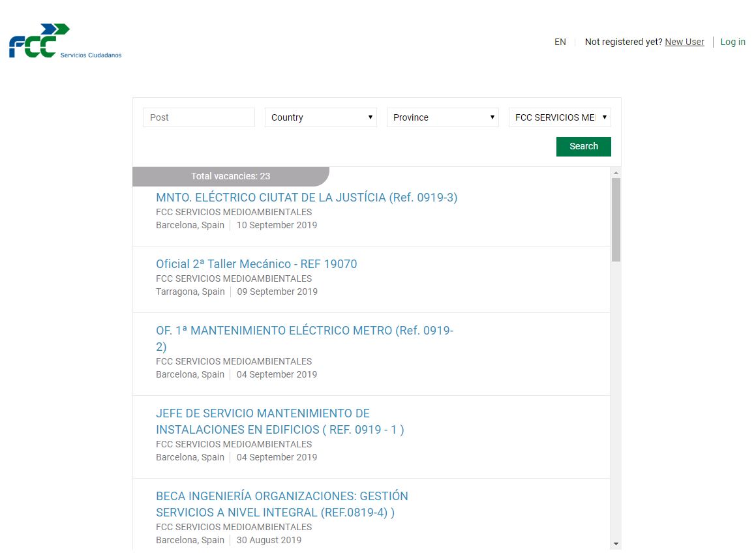This screenshot has height=553, width=756.
Task: Open the FCC SERVICIOS MEDIOAMBIENTALES company dropdown
Action: tap(560, 117)
